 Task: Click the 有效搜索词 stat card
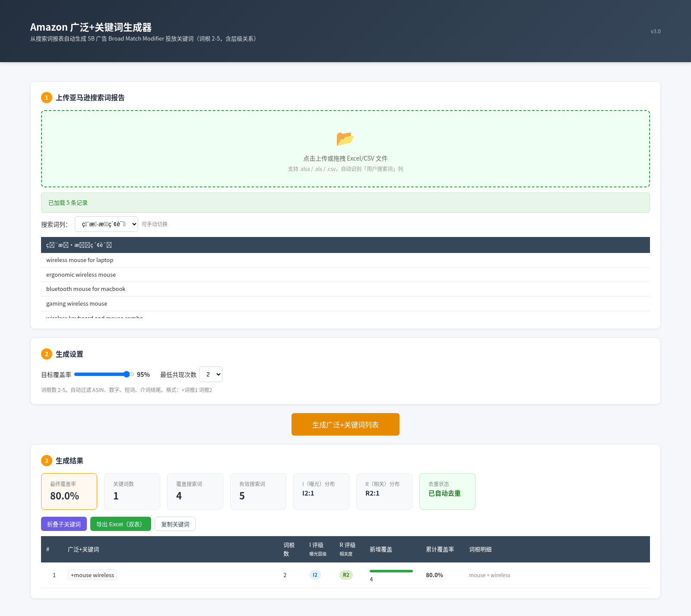(258, 491)
